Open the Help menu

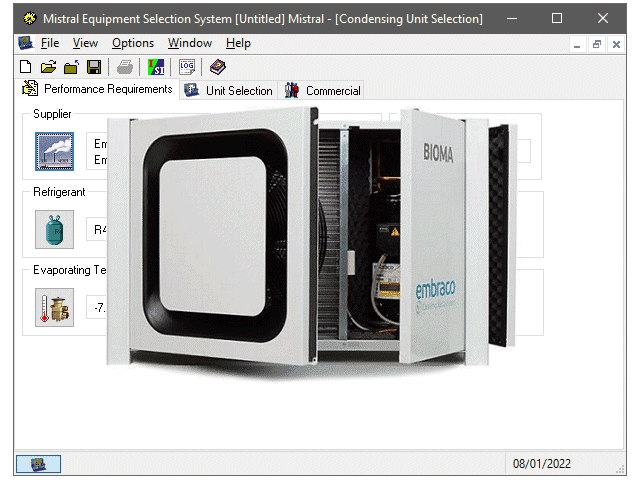238,43
